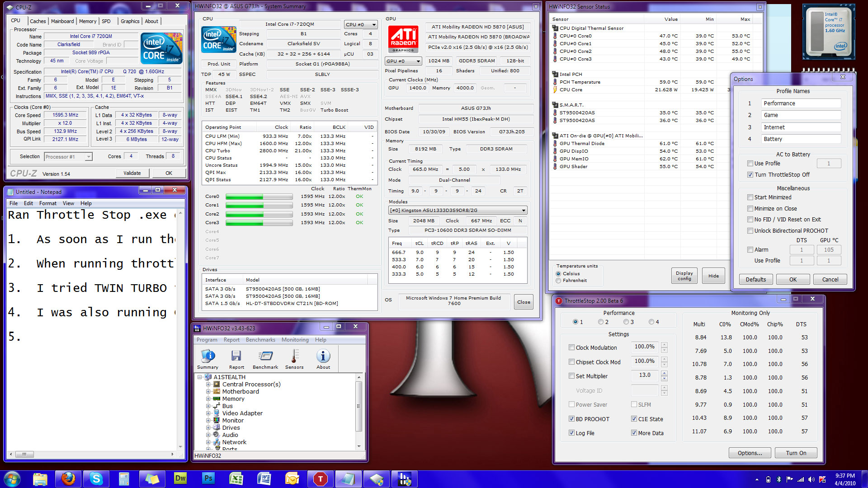Expand the Central Processor(s) tree node
This screenshot has width=868, height=488.
pyautogui.click(x=208, y=385)
